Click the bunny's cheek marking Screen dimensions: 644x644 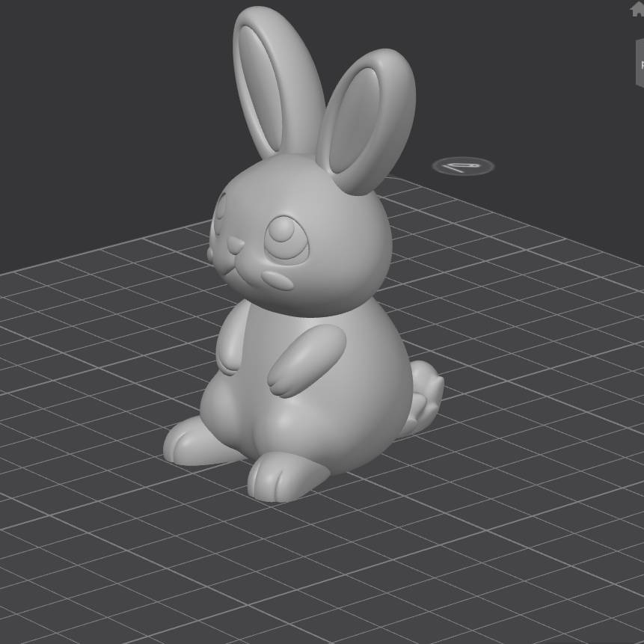[277, 280]
